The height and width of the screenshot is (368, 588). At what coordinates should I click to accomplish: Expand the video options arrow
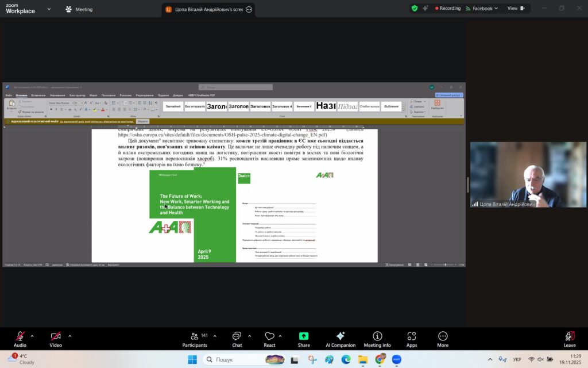pyautogui.click(x=69, y=336)
